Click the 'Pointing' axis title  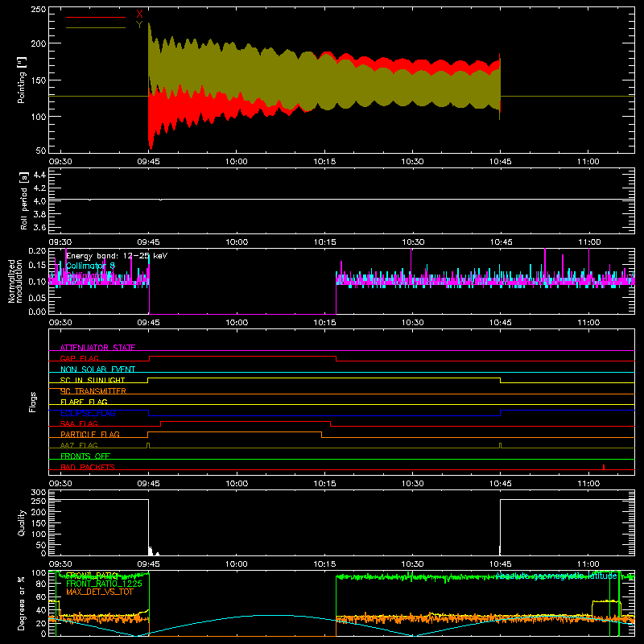(22, 80)
